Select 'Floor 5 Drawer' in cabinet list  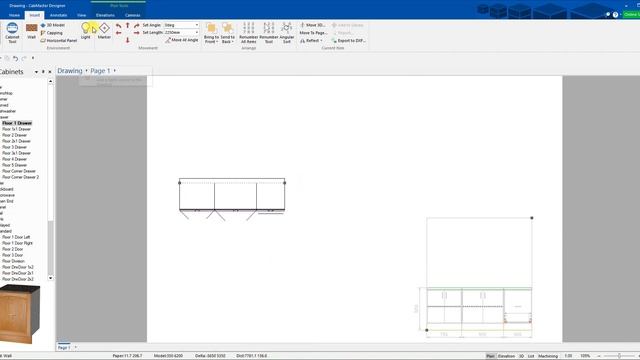15,165
